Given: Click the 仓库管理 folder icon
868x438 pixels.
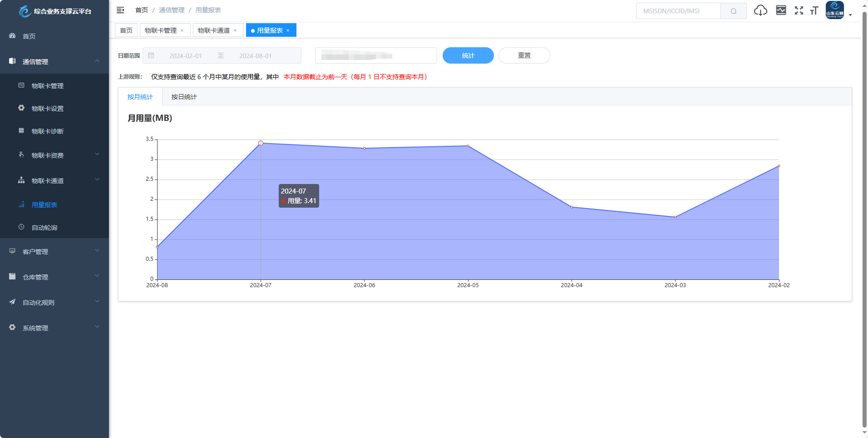Looking at the screenshot, I should point(12,277).
